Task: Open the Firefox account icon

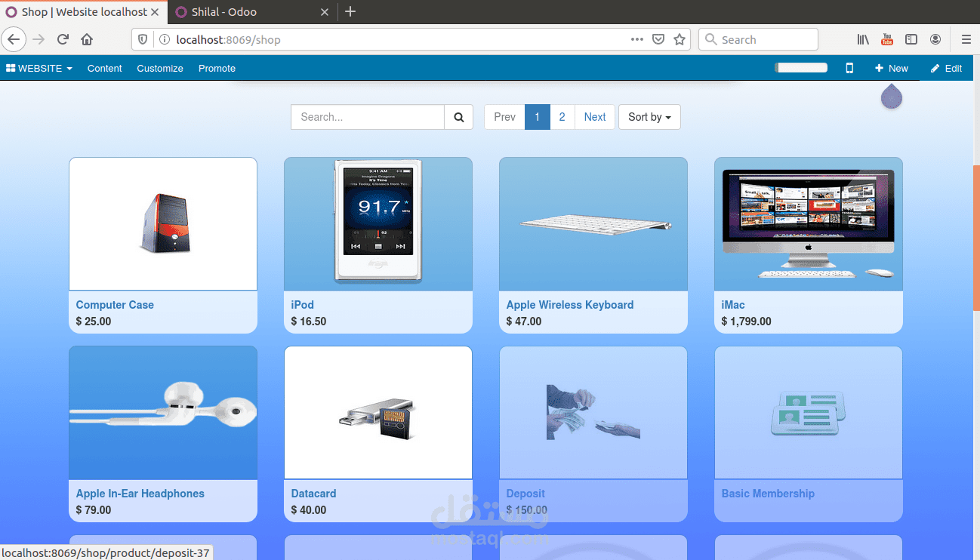Action: coord(935,39)
